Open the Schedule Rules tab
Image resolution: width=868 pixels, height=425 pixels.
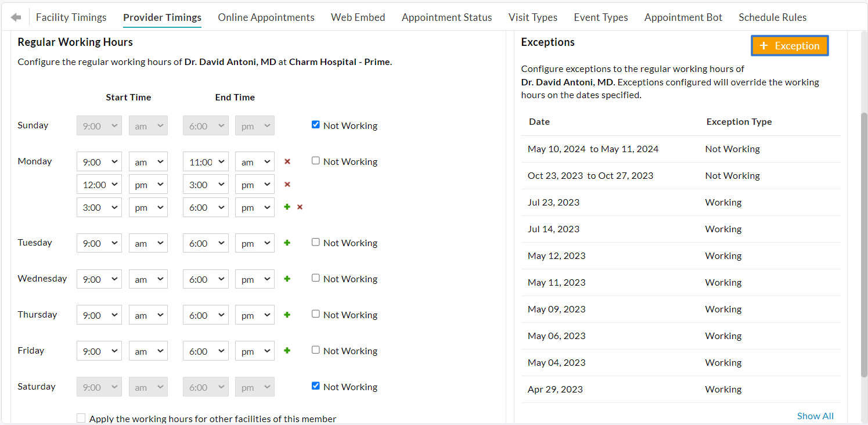point(772,17)
